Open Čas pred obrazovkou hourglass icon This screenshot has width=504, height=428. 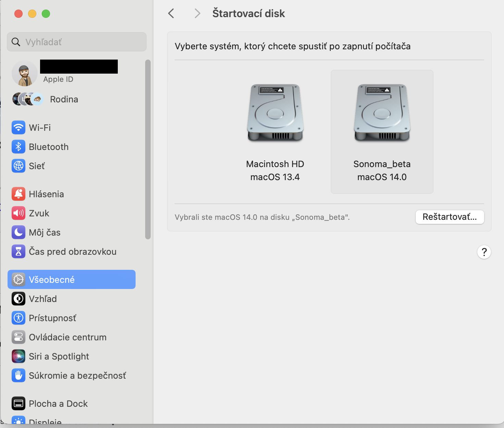coord(18,252)
